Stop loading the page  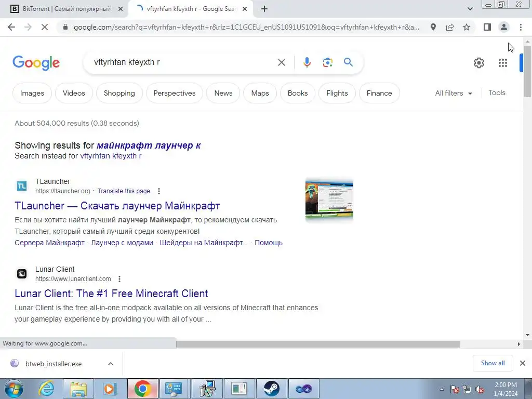45,27
